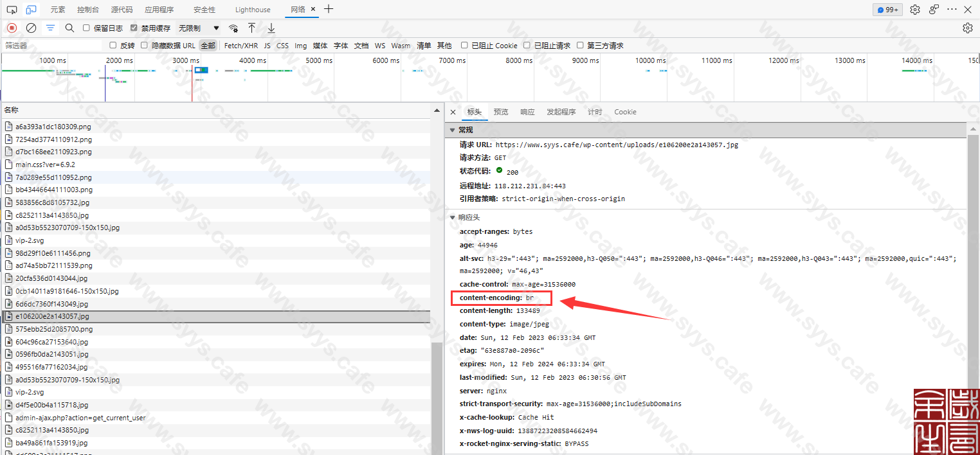Filter requests by CSS type
The height and width of the screenshot is (455, 980).
282,46
